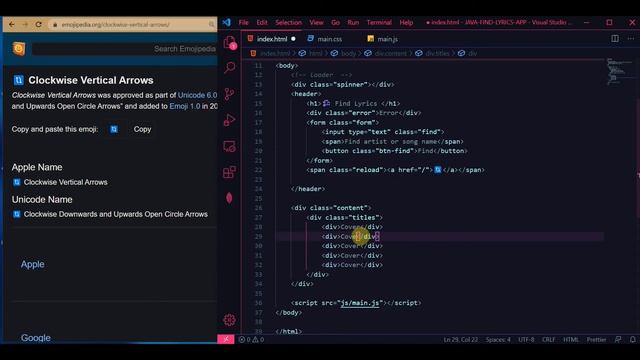Switch to the main.css tab
The height and width of the screenshot is (360, 640).
(x=329, y=39)
